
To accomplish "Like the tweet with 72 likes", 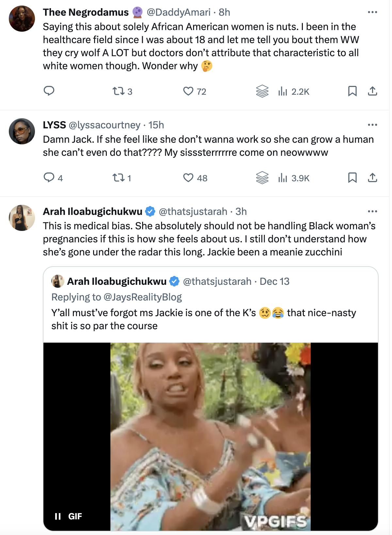I will pyautogui.click(x=188, y=91).
